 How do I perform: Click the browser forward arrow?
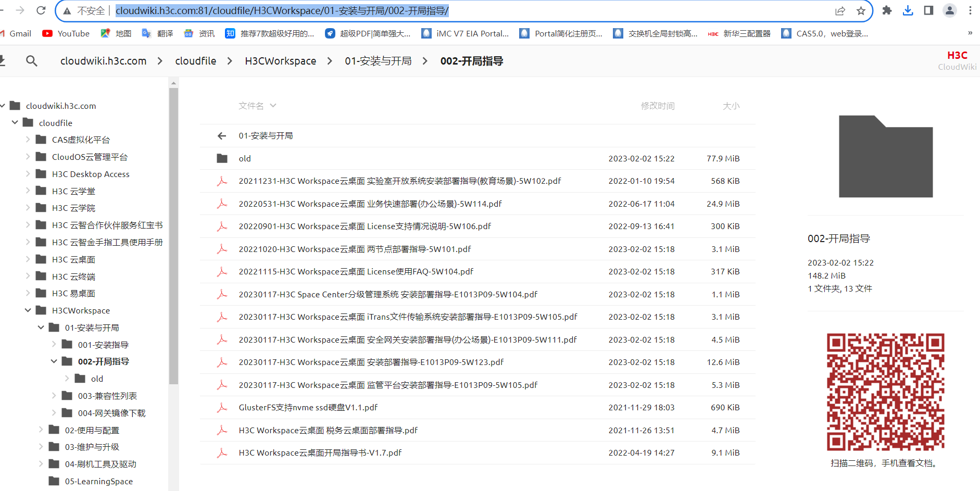[x=20, y=10]
